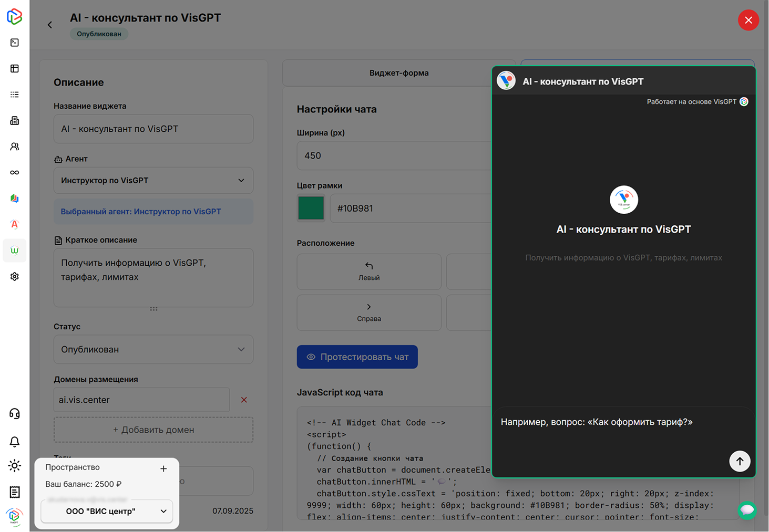Switch to the Виджет-форма tab
The width and height of the screenshot is (769, 532).
(x=398, y=73)
